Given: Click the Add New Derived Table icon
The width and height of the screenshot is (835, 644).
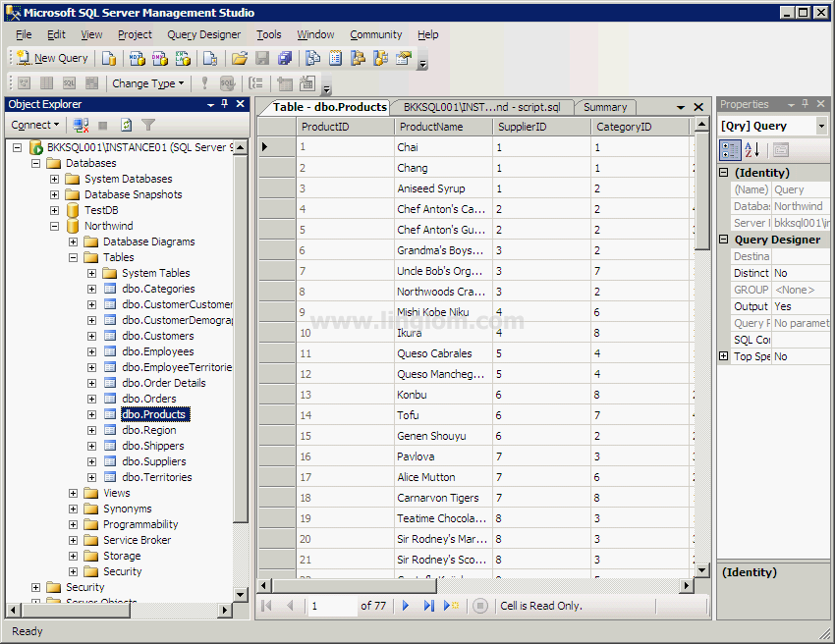Looking at the screenshot, I should pos(307,83).
